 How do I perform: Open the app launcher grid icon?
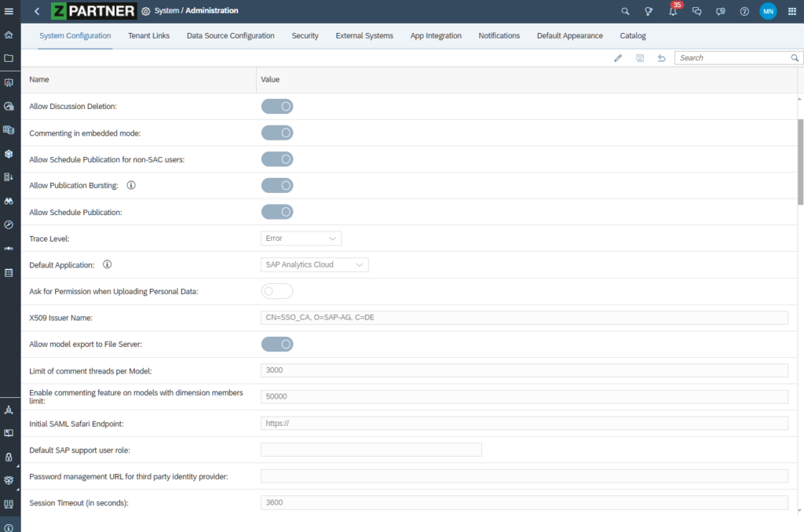click(x=791, y=12)
